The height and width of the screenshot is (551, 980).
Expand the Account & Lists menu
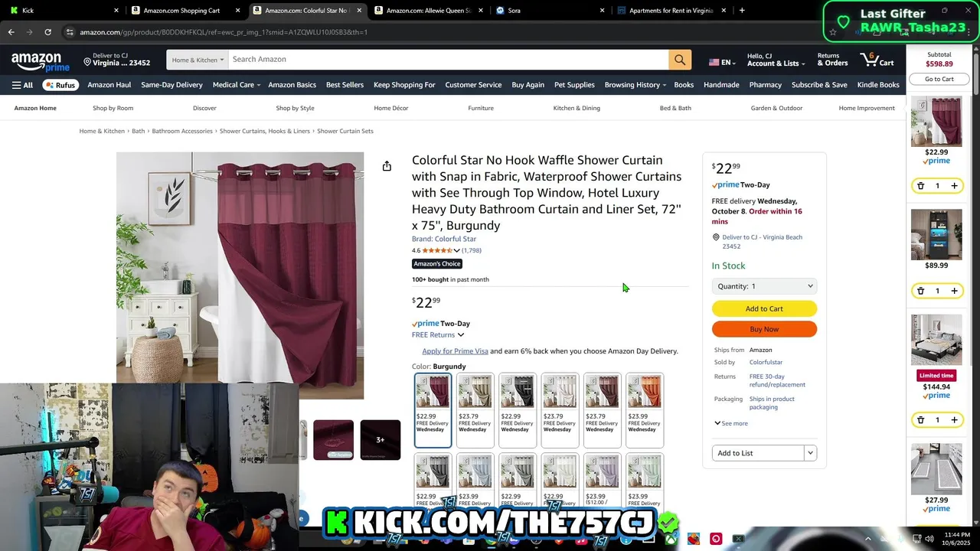[776, 60]
